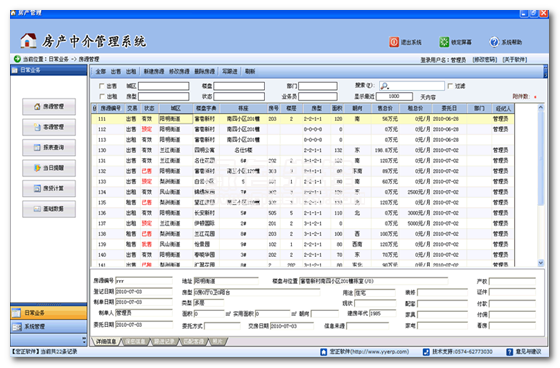Click the magnifier icon in the search box

click(x=384, y=86)
